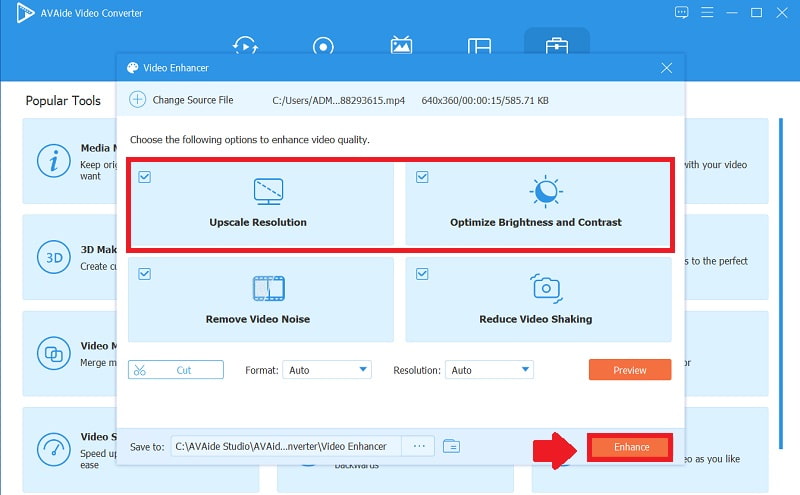Open the Format dropdown
This screenshot has width=800, height=495.
pyautogui.click(x=327, y=370)
